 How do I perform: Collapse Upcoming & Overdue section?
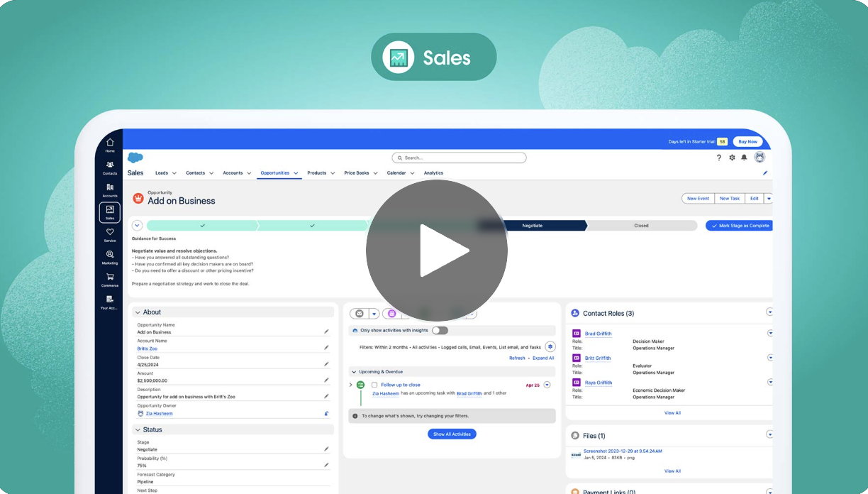(354, 372)
